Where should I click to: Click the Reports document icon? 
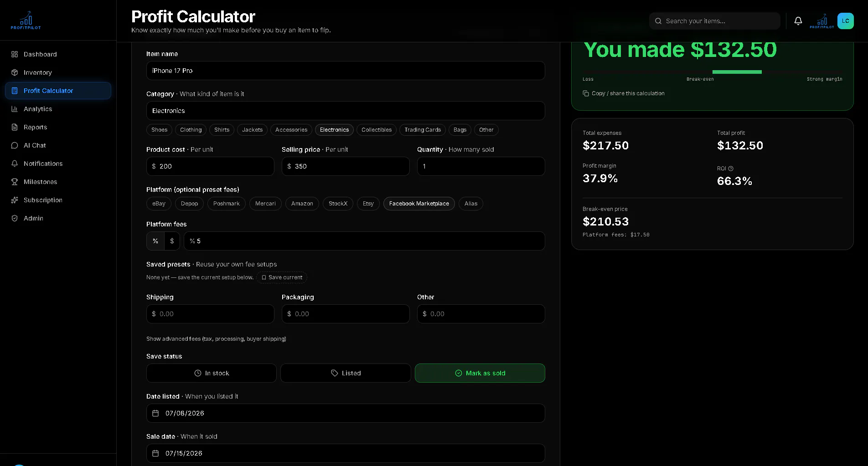(x=15, y=127)
